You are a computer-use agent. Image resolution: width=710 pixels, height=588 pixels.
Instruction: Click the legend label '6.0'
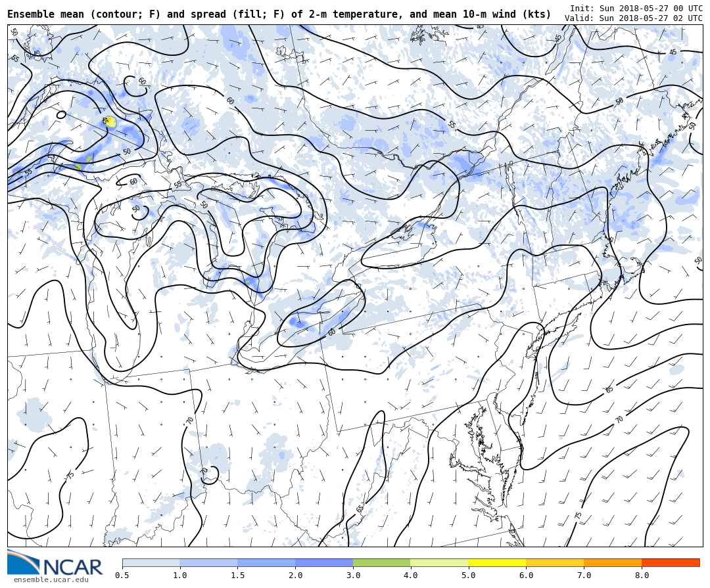coord(526,576)
